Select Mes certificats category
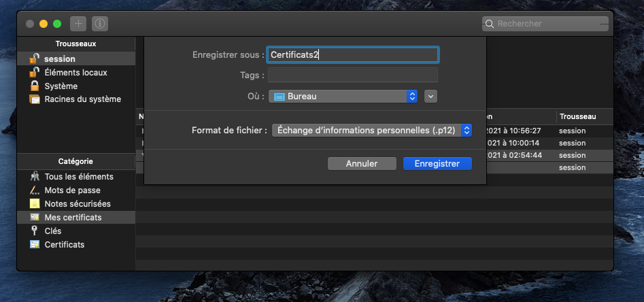The height and width of the screenshot is (302, 644). [x=76, y=218]
